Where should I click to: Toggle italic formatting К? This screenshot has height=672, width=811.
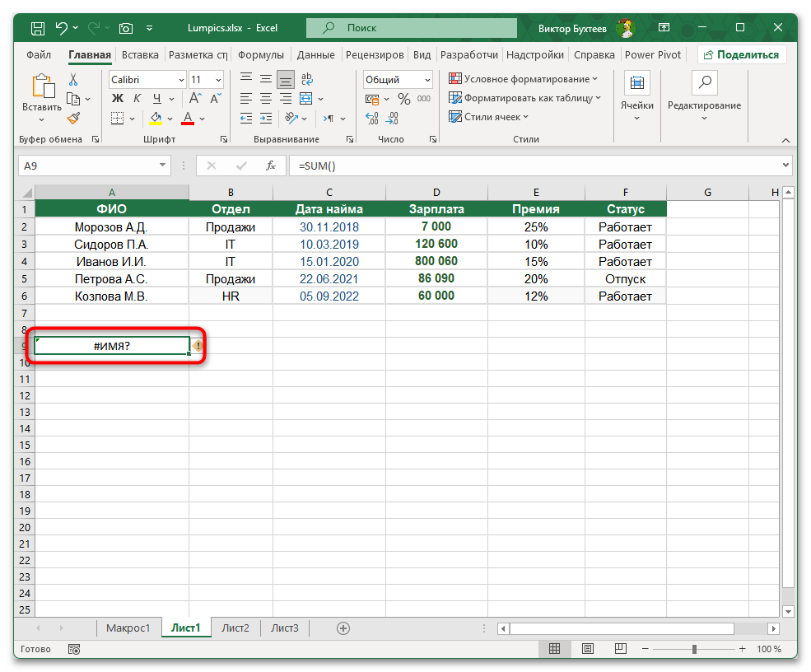[137, 98]
